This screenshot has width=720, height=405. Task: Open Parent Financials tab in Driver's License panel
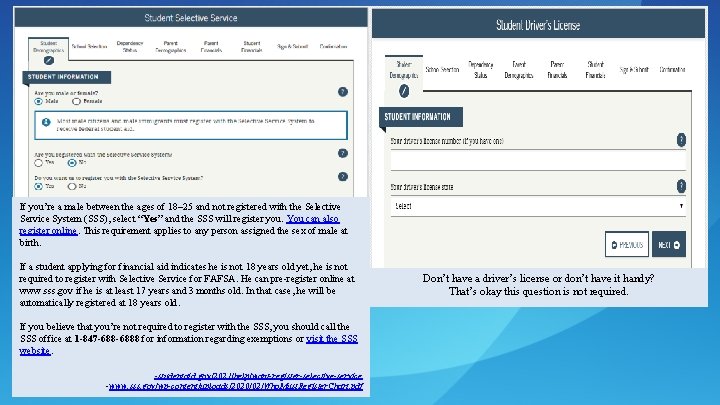coord(557,70)
